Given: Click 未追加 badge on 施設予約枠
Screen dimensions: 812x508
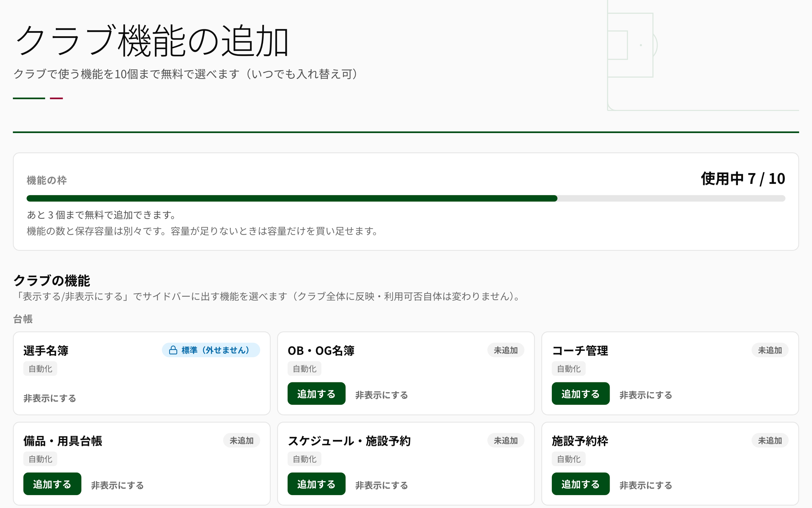Looking at the screenshot, I should click(770, 440).
